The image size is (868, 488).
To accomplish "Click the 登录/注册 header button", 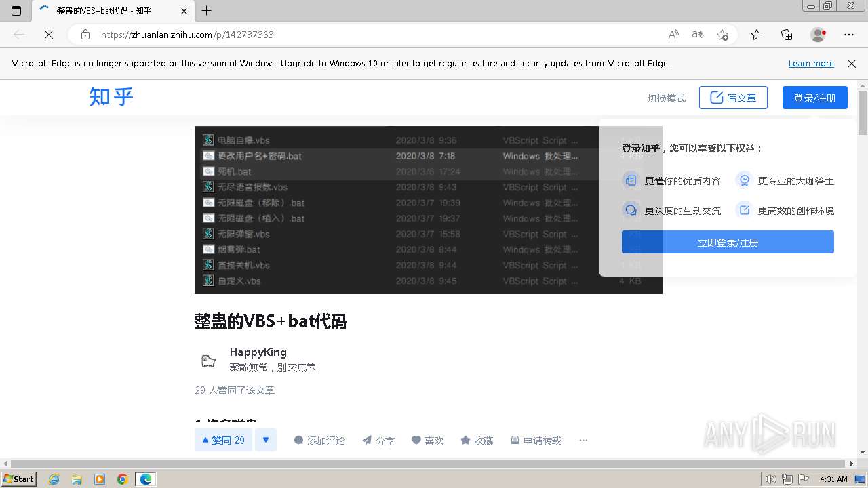I will click(815, 98).
